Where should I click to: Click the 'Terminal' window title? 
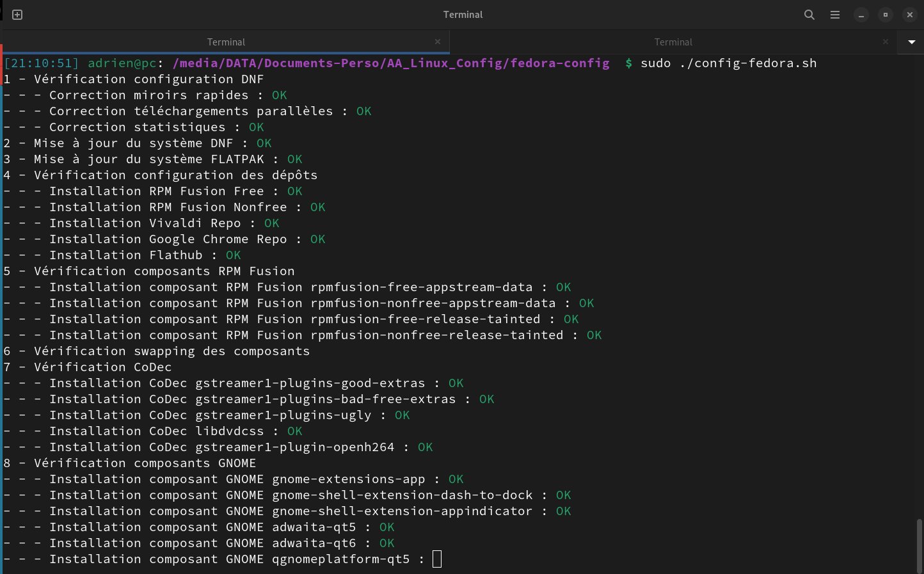(x=463, y=14)
